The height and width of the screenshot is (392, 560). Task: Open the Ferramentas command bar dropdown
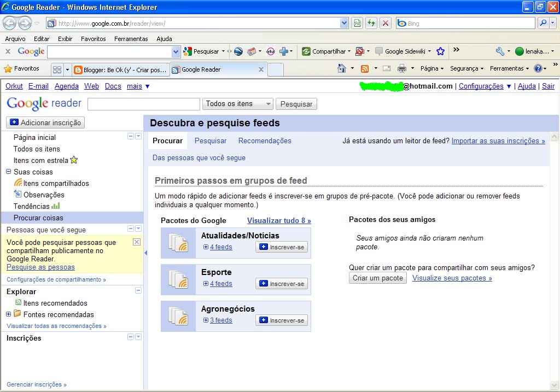pos(509,68)
